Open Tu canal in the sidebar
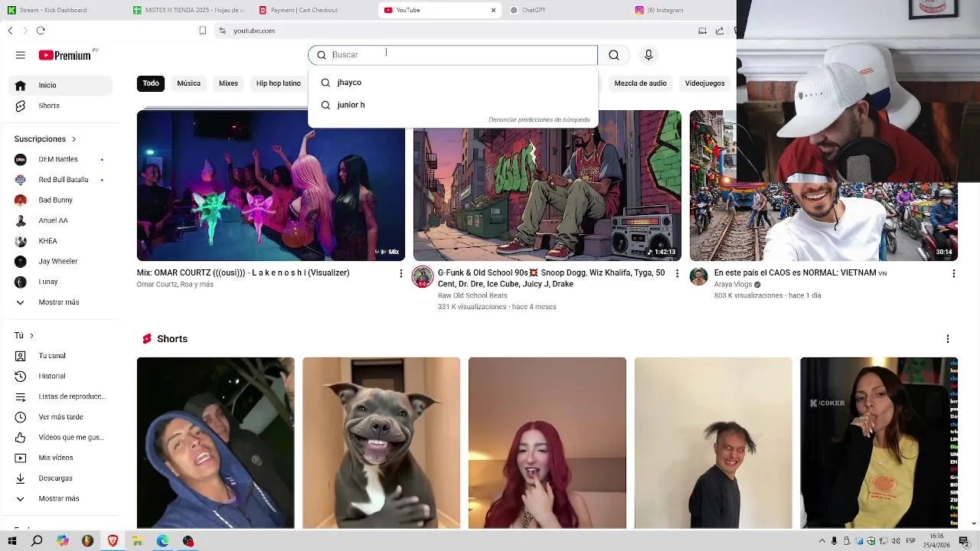Viewport: 980px width, 551px height. coord(60,356)
